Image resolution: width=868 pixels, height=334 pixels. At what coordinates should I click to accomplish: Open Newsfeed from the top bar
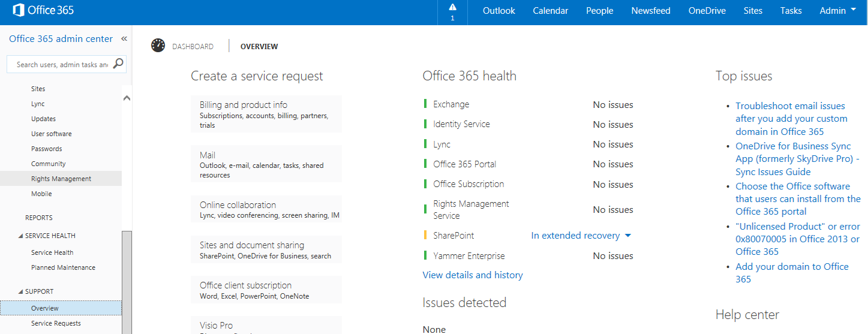[651, 10]
